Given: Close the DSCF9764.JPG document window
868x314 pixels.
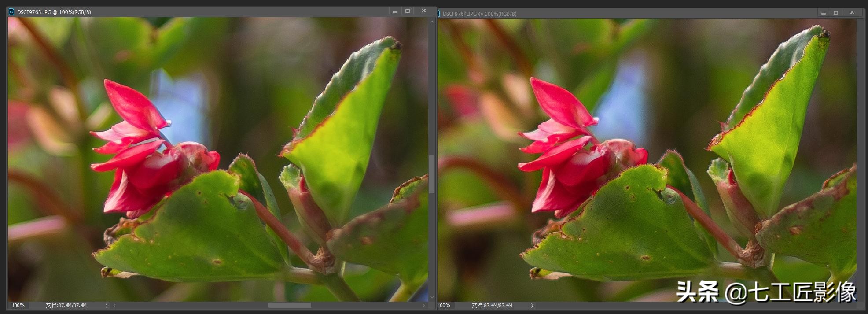Looking at the screenshot, I should click(x=852, y=13).
